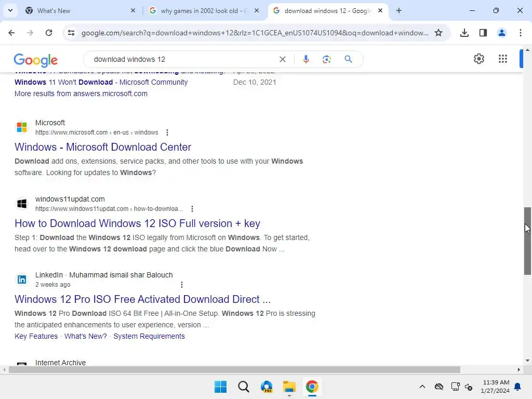Open 'How to Download Windows 12 ISO' result

[137, 223]
